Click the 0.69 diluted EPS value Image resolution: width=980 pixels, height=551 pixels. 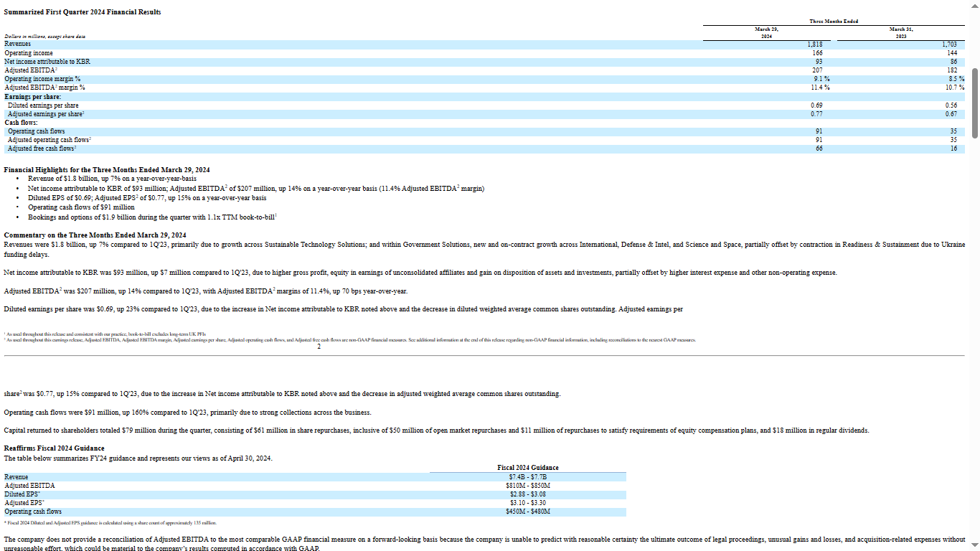pos(816,105)
